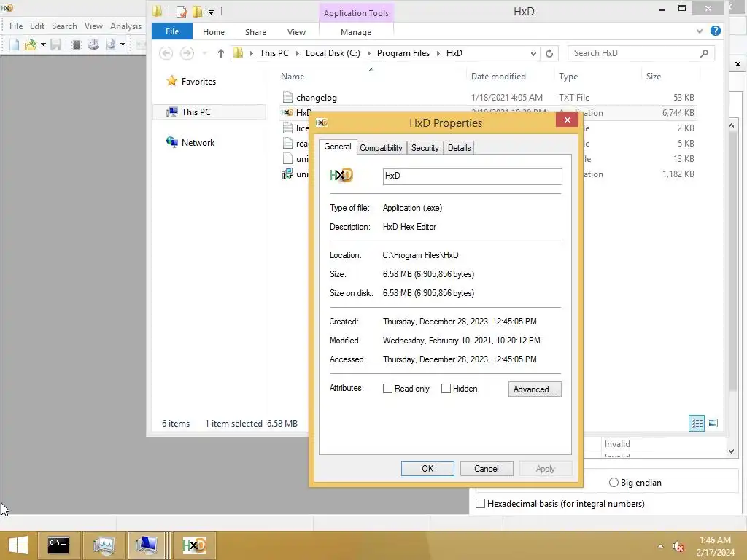Open the HxD Analysis menu
Viewport: 747px width, 560px height.
point(125,26)
